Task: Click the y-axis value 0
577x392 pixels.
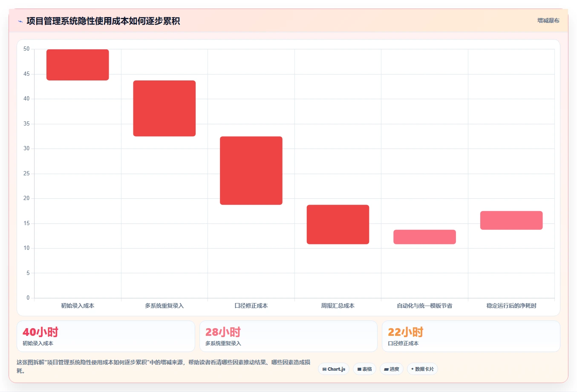Action: [28, 298]
